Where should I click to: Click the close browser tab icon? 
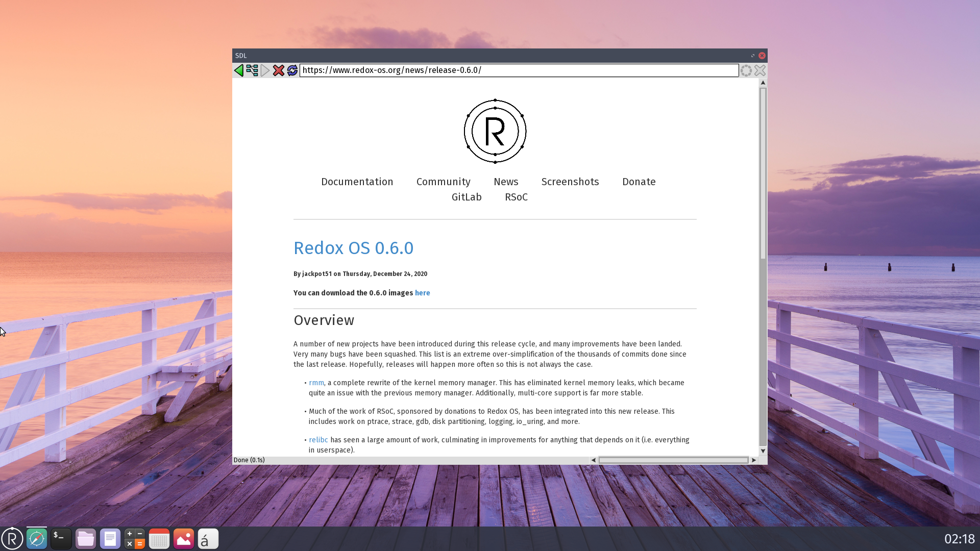tap(759, 70)
